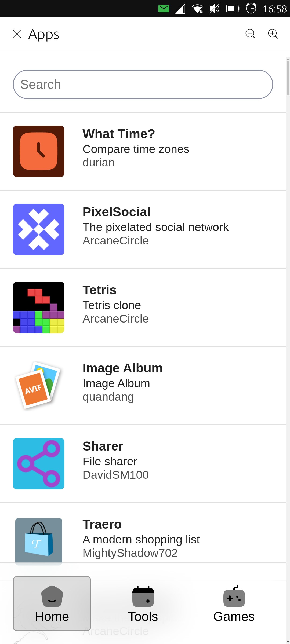
Task: Close the Apps page with X
Action: (17, 34)
